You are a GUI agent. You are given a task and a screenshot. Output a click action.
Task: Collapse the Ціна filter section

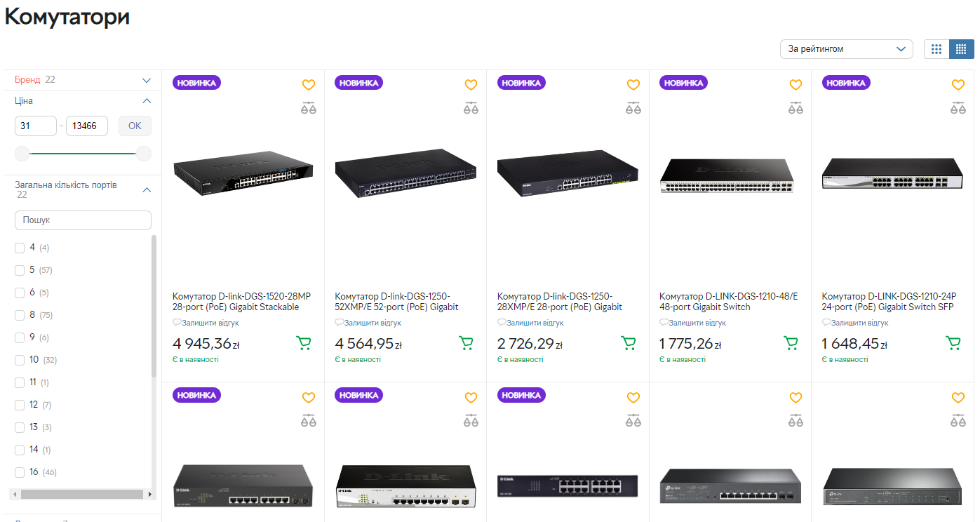click(x=147, y=101)
